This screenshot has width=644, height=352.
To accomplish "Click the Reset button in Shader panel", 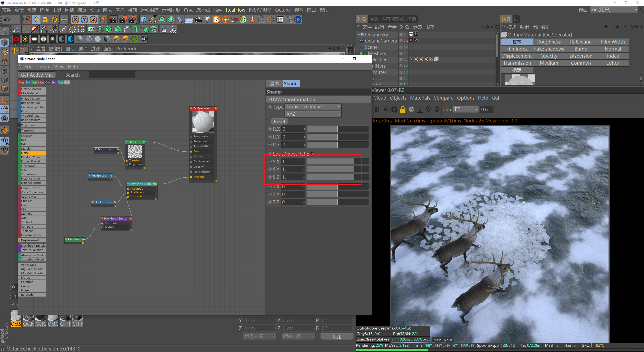I will pos(279,121).
